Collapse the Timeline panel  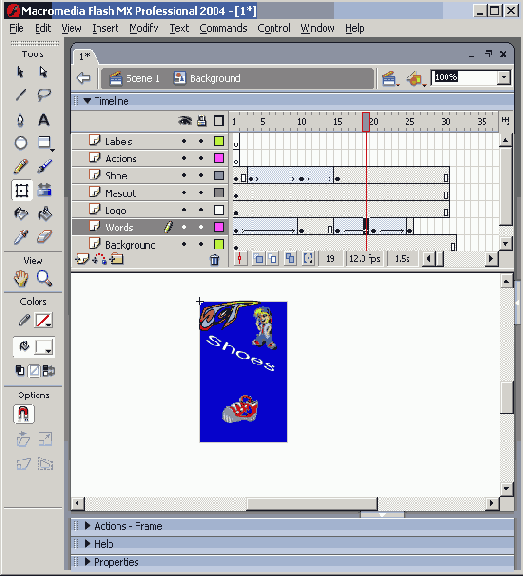pyautogui.click(x=87, y=101)
